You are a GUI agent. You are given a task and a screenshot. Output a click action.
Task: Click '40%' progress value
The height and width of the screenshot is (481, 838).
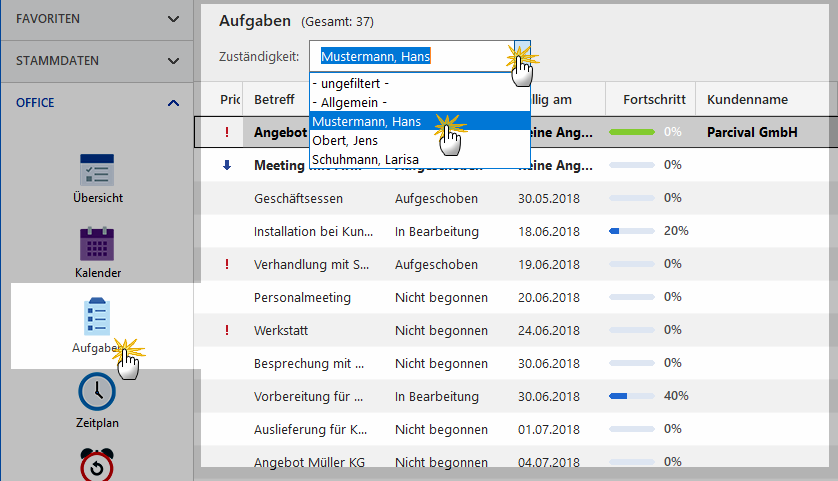[x=676, y=396]
